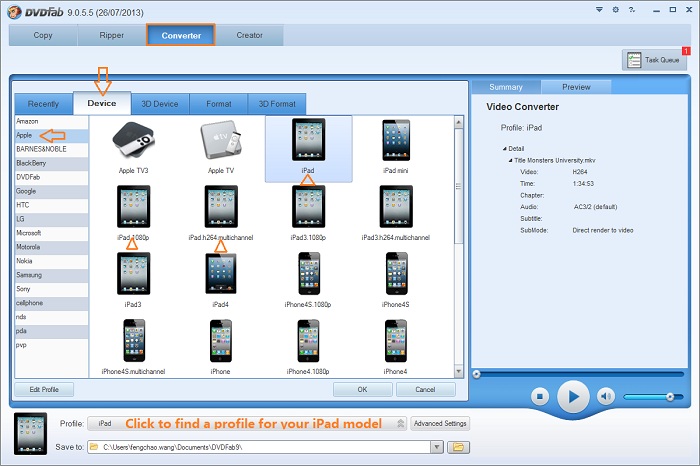This screenshot has width=700, height=466.
Task: Open the Converter module tab
Action: (x=181, y=35)
